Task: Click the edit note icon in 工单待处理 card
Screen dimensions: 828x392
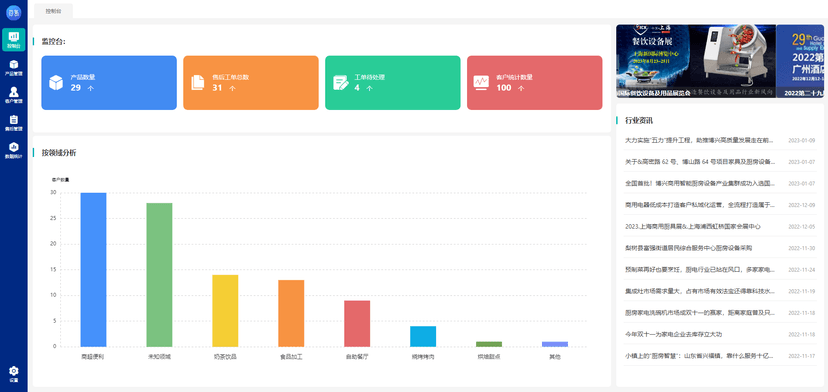Action: tap(341, 83)
